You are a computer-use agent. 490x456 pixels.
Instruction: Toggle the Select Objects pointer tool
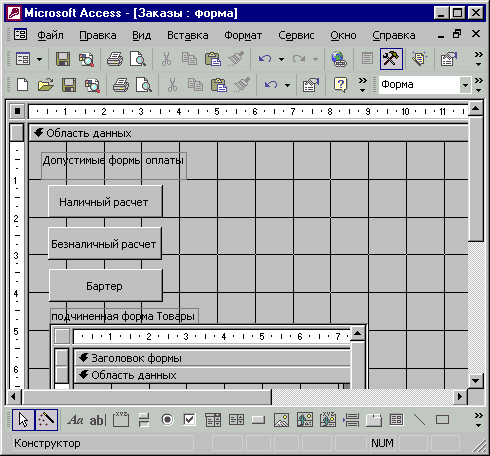pyautogui.click(x=23, y=420)
